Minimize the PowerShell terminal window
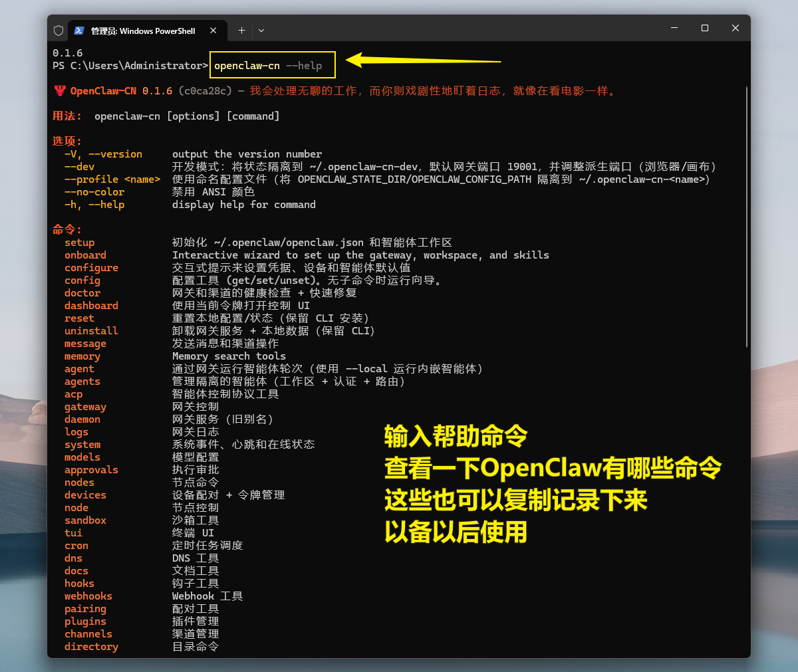The image size is (798, 672). (674, 28)
